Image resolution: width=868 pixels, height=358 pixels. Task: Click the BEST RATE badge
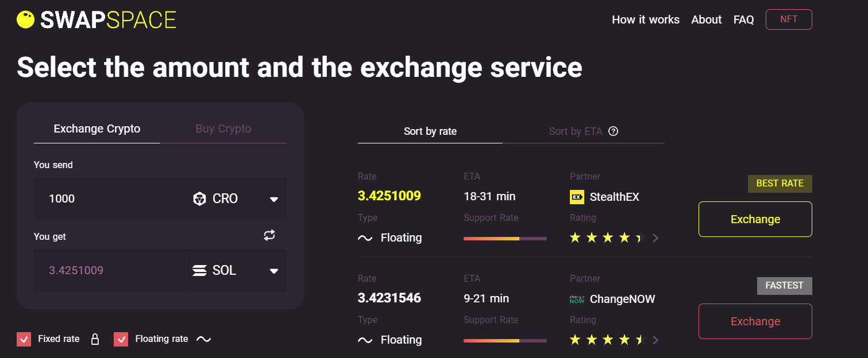[x=780, y=184]
